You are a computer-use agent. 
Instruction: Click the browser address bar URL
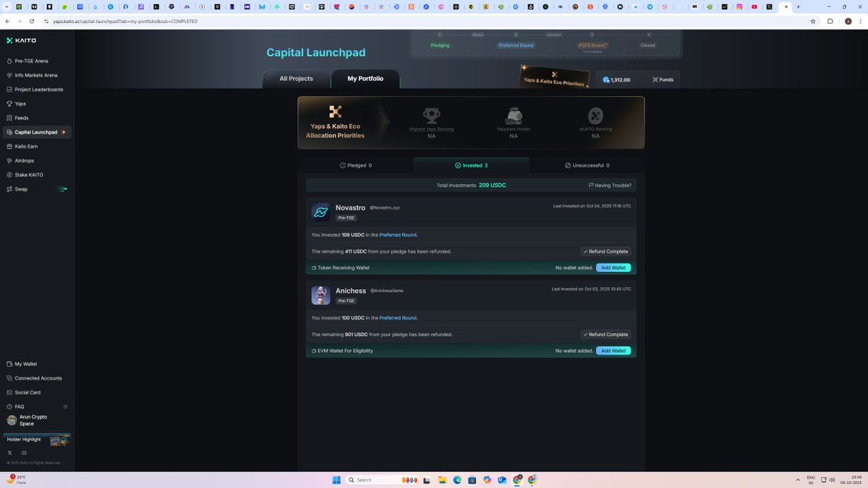tap(125, 21)
